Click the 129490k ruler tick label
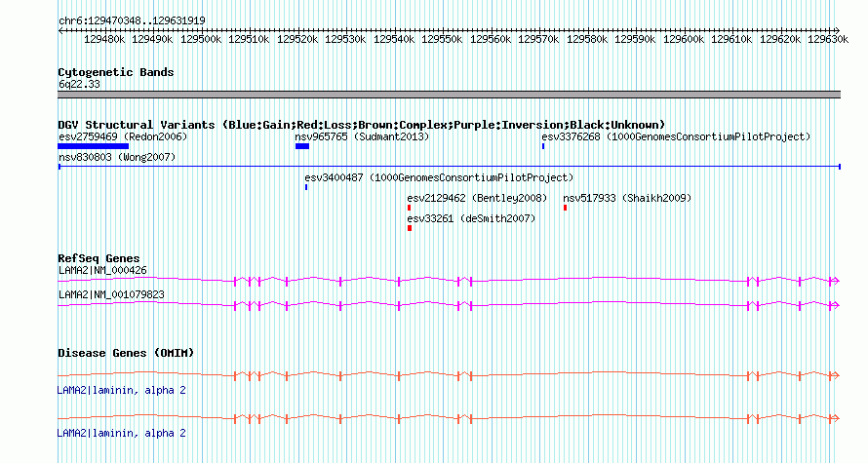The width and height of the screenshot is (868, 463). point(152,39)
